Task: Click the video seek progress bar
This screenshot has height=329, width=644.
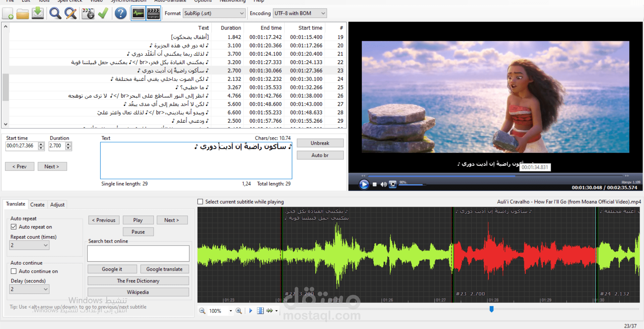Action: pyautogui.click(x=495, y=176)
